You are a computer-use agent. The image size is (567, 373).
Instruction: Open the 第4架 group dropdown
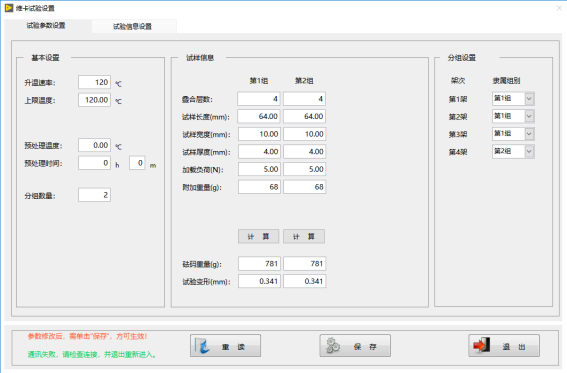tap(513, 151)
